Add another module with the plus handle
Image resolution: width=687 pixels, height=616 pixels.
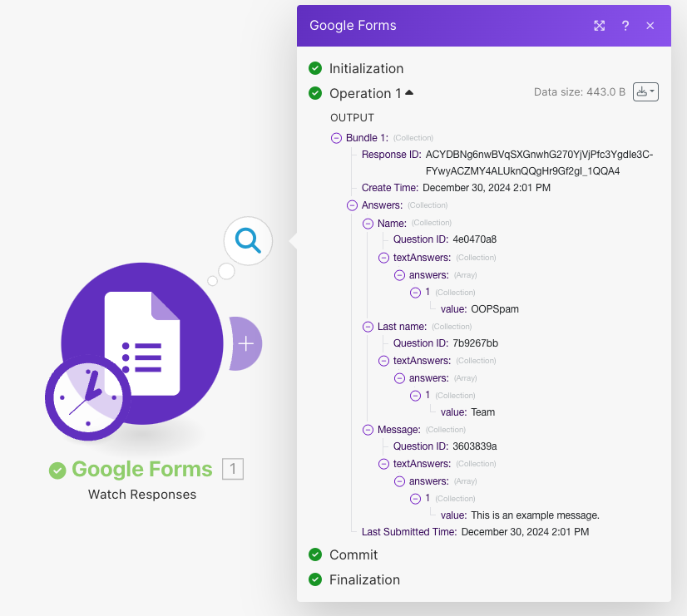click(246, 343)
